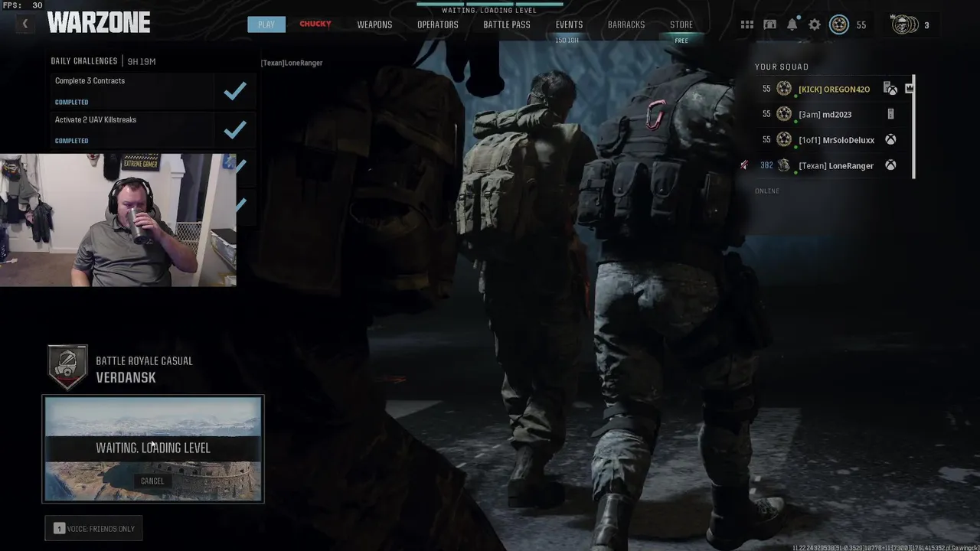Click the WARZONE logo
The image size is (980, 551).
point(99,24)
